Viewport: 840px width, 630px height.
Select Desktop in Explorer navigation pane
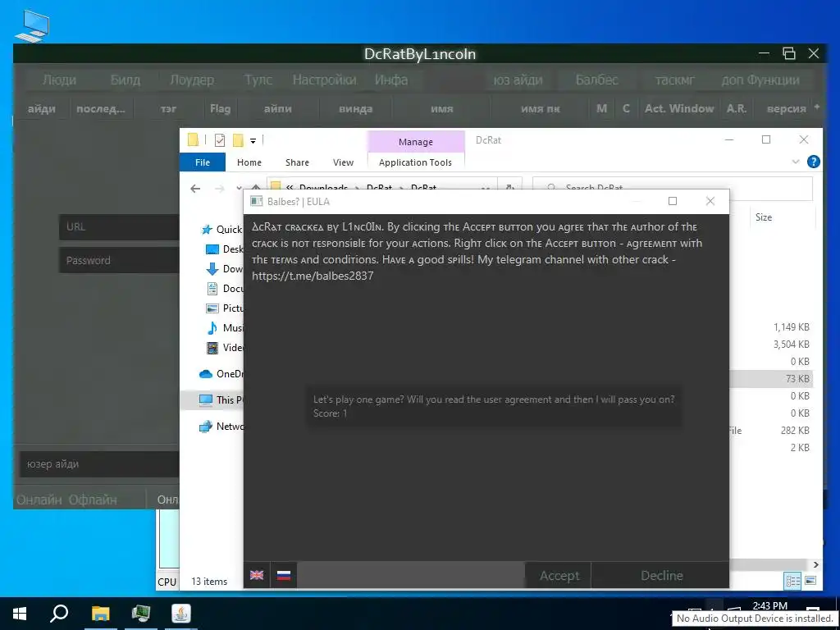[225, 249]
